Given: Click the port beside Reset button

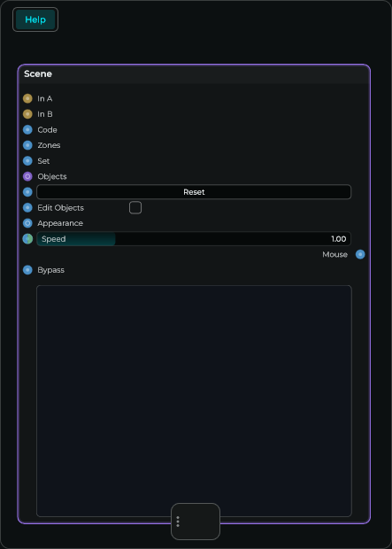Looking at the screenshot, I should [x=27, y=192].
